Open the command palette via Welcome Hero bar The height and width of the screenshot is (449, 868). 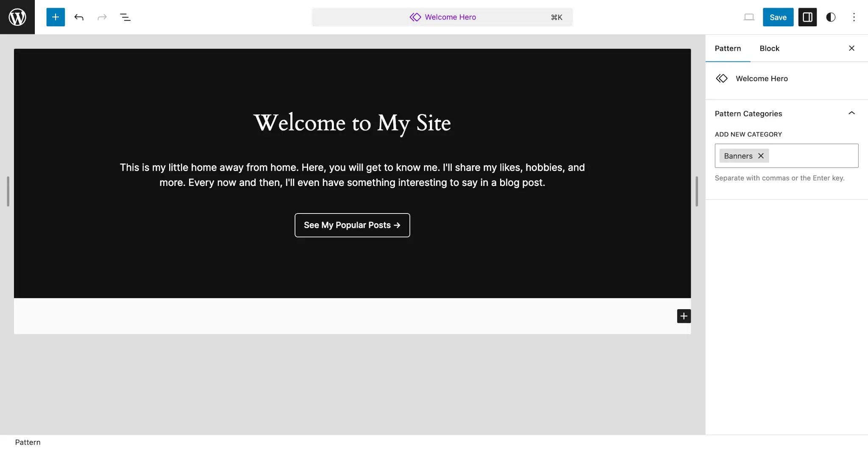pyautogui.click(x=442, y=17)
